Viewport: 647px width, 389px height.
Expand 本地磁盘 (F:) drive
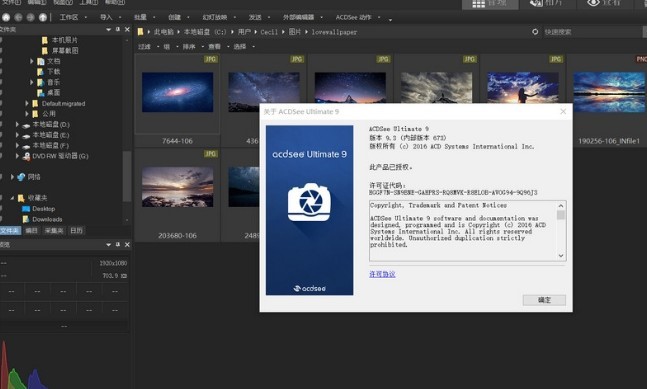coord(17,145)
